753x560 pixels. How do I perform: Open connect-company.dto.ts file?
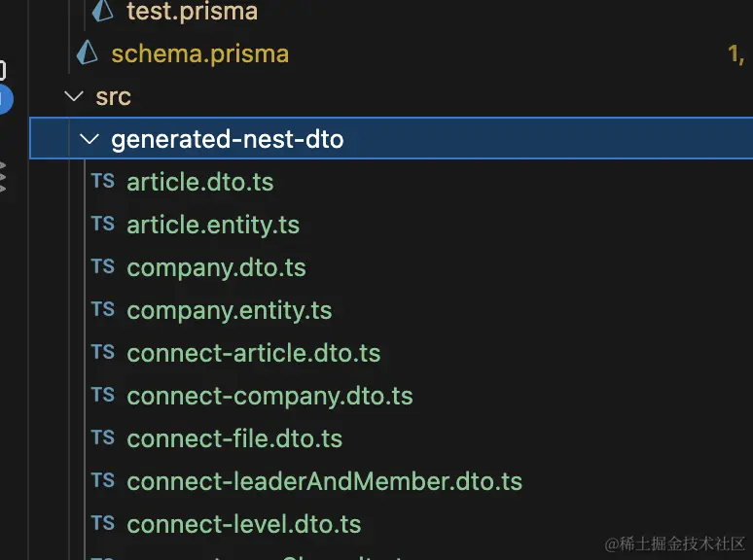click(269, 397)
